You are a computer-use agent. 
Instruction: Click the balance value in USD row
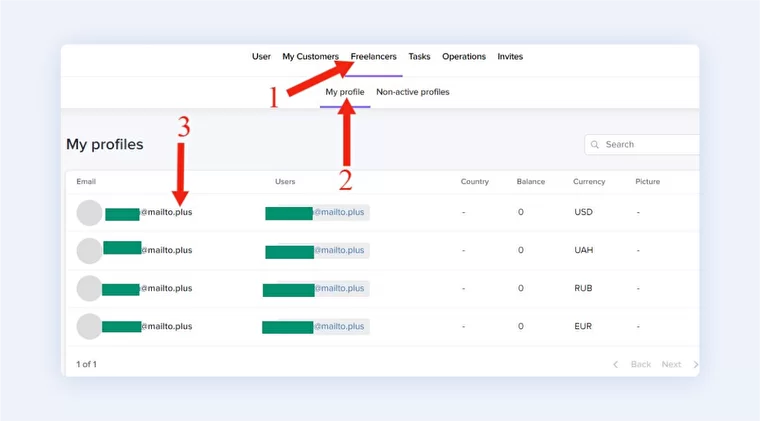(x=521, y=212)
